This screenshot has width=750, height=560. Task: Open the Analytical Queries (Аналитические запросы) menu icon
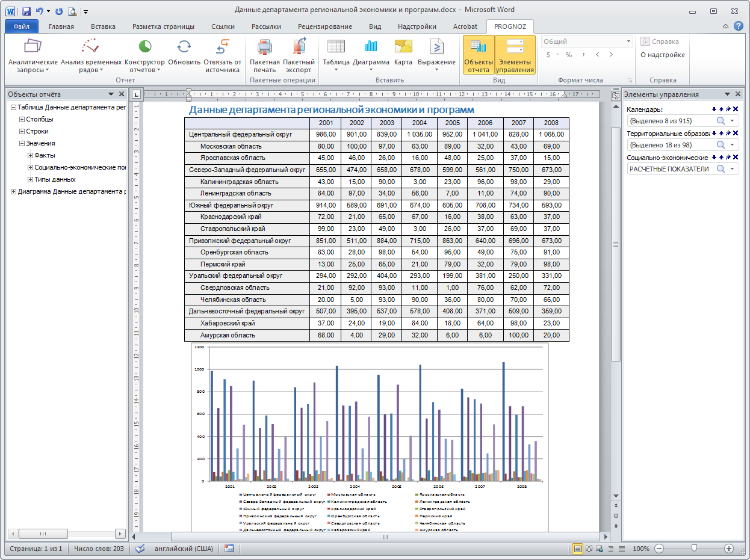33,47
